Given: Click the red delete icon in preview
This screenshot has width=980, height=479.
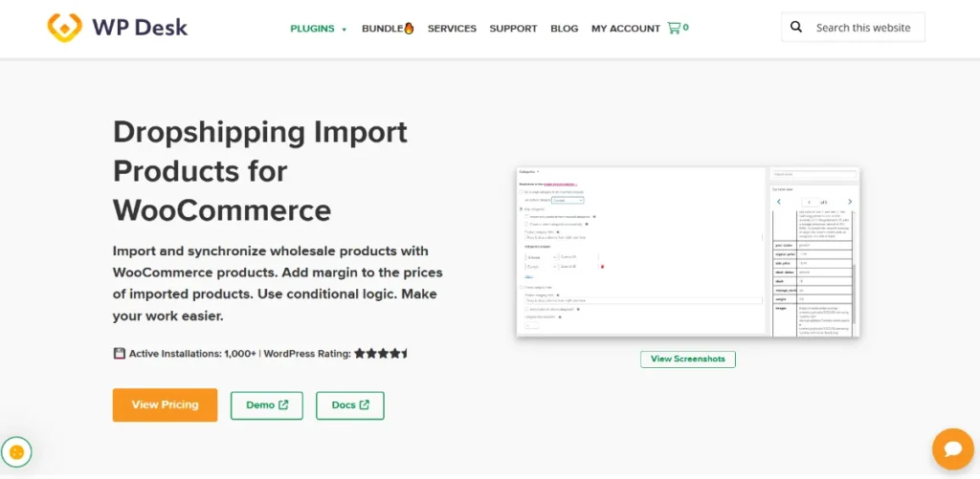Looking at the screenshot, I should click(600, 267).
